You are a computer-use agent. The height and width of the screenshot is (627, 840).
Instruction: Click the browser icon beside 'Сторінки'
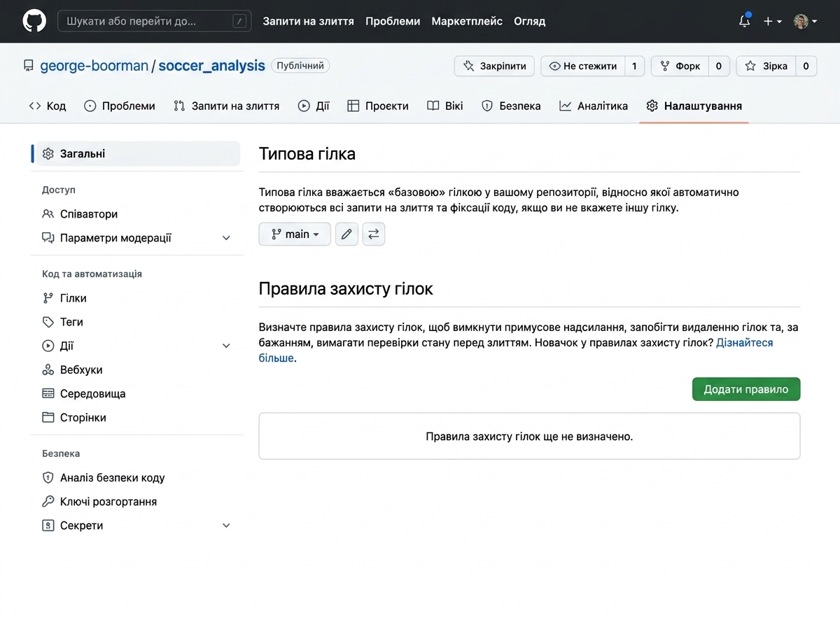pyautogui.click(x=48, y=417)
